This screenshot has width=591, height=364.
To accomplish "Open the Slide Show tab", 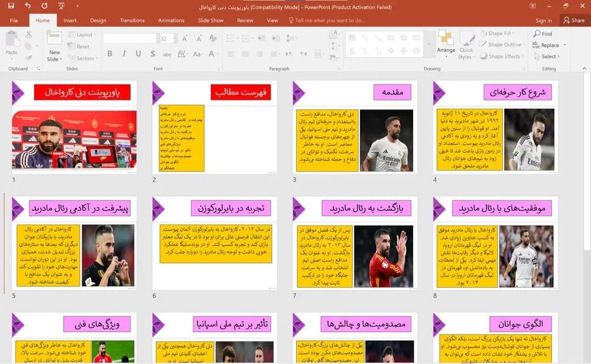I will (210, 20).
